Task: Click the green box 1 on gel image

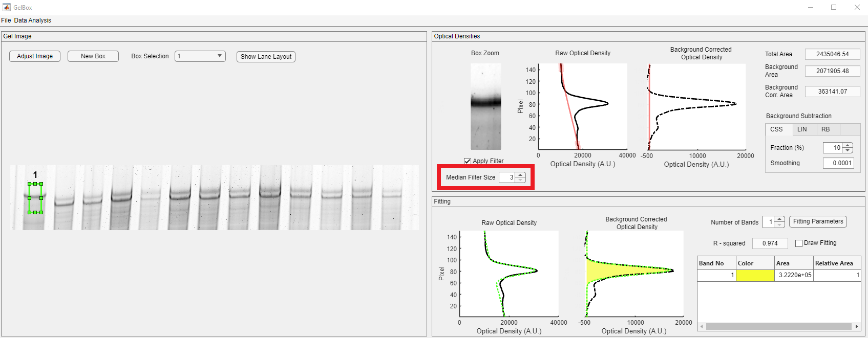Action: [35, 198]
